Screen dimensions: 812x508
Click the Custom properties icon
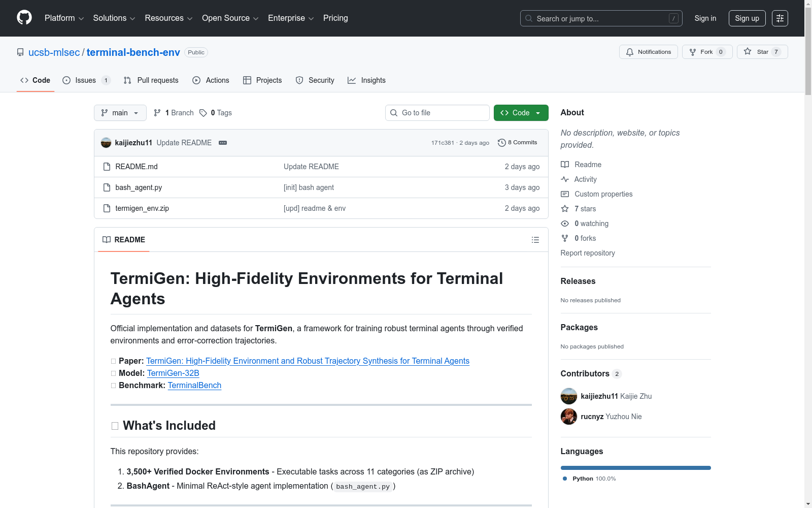565,194
